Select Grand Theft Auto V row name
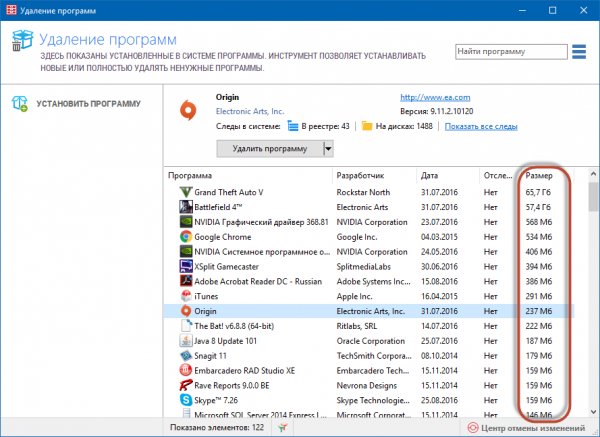600x437 pixels. tap(228, 192)
